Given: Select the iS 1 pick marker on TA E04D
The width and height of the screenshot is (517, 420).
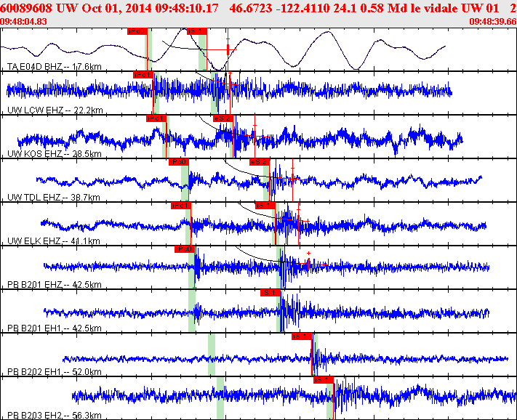Looking at the screenshot, I should [197, 31].
